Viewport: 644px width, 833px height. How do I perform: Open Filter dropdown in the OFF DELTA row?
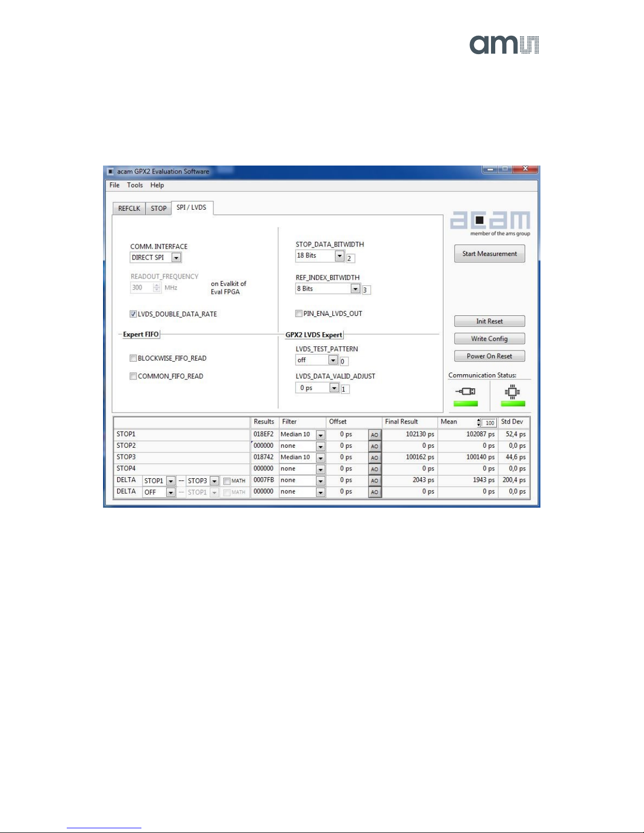click(320, 492)
